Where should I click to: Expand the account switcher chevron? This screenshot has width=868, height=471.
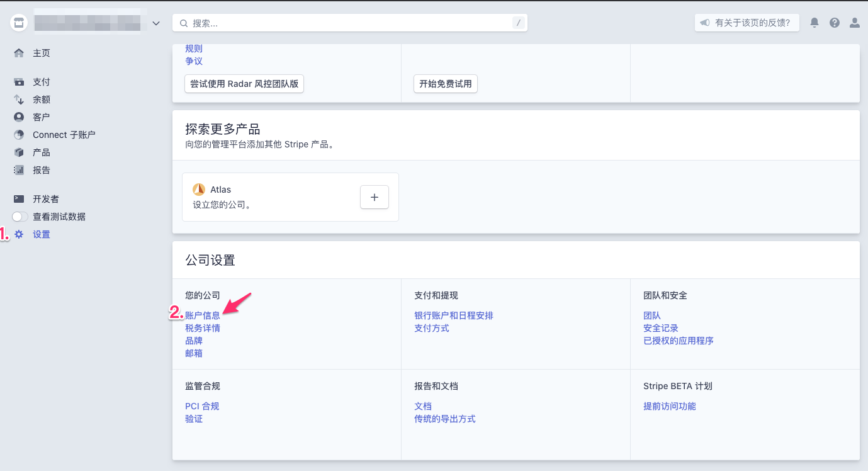click(156, 23)
